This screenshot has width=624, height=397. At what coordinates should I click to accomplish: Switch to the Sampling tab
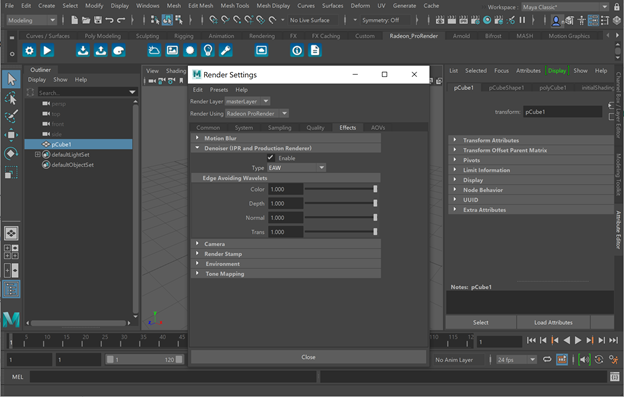point(279,128)
